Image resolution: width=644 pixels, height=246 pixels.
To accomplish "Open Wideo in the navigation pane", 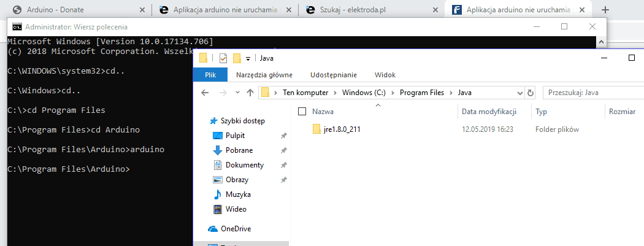I will point(236,209).
